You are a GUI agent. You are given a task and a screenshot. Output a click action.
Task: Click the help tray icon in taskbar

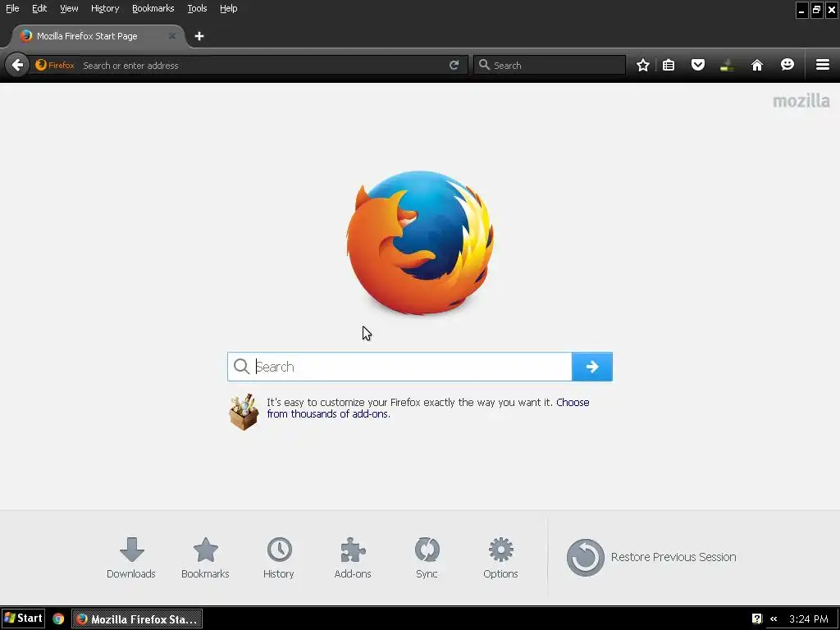tap(756, 619)
